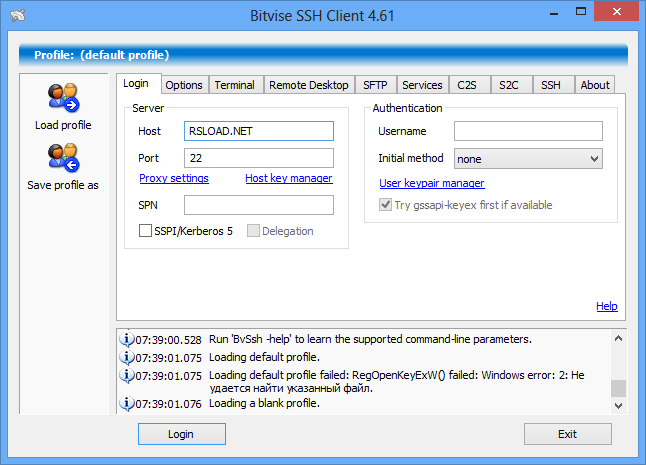Toggle Try gssapi-keyex first if available
The width and height of the screenshot is (646, 465).
pos(385,205)
